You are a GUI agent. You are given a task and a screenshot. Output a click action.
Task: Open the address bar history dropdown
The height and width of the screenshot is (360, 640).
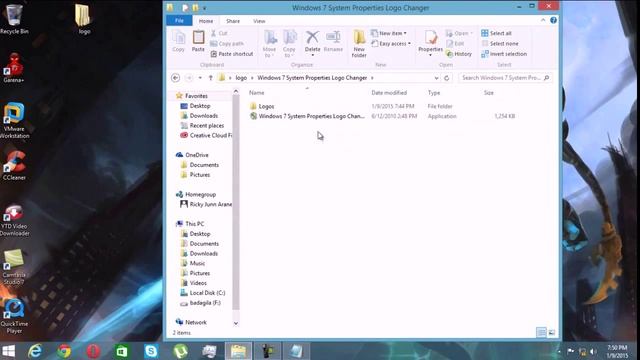pos(436,78)
